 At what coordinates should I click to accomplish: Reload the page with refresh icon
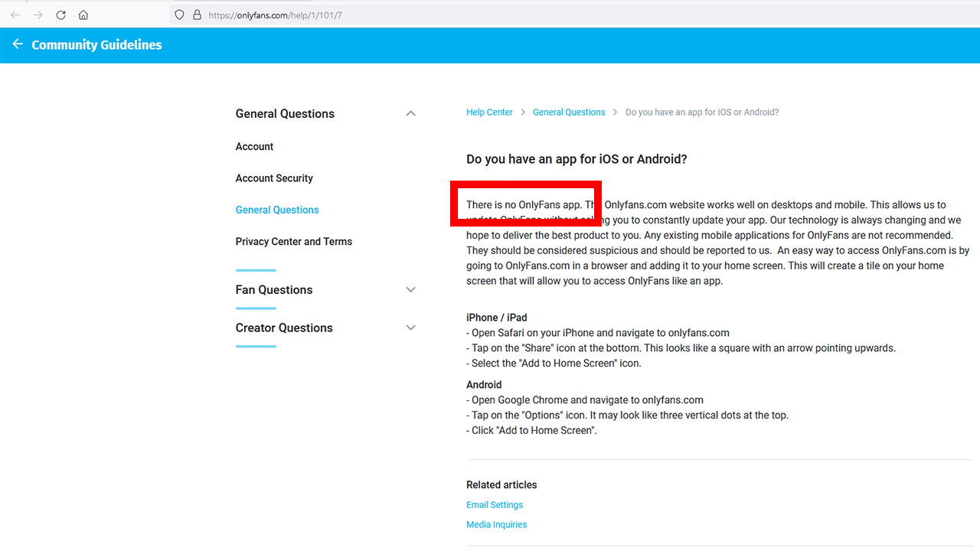coord(60,15)
